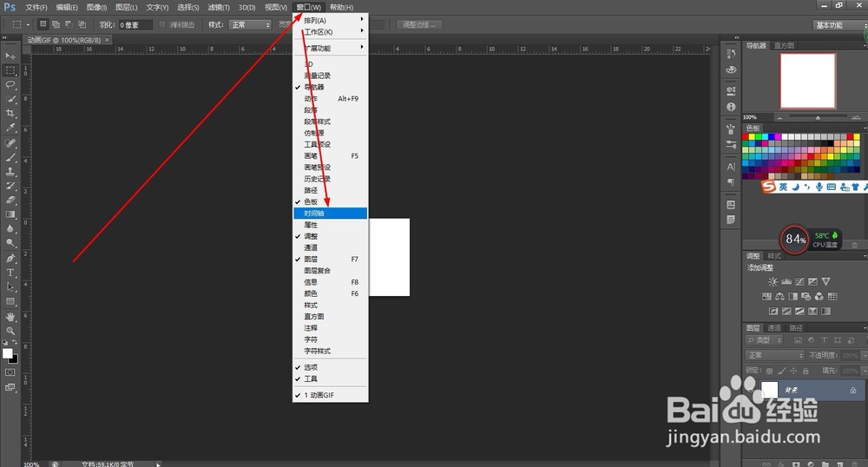
Task: Toggle Lock position in Layers panel
Action: (x=793, y=371)
